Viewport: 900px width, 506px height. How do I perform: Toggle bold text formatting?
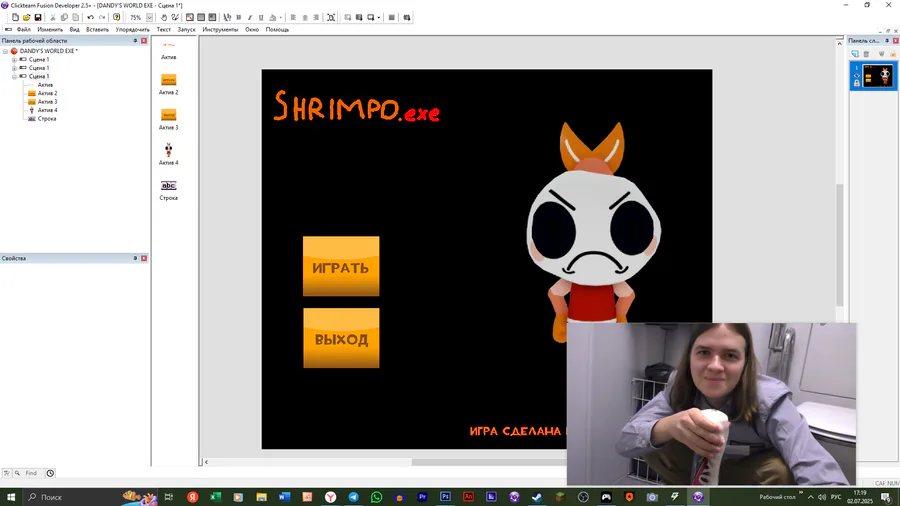[x=239, y=17]
